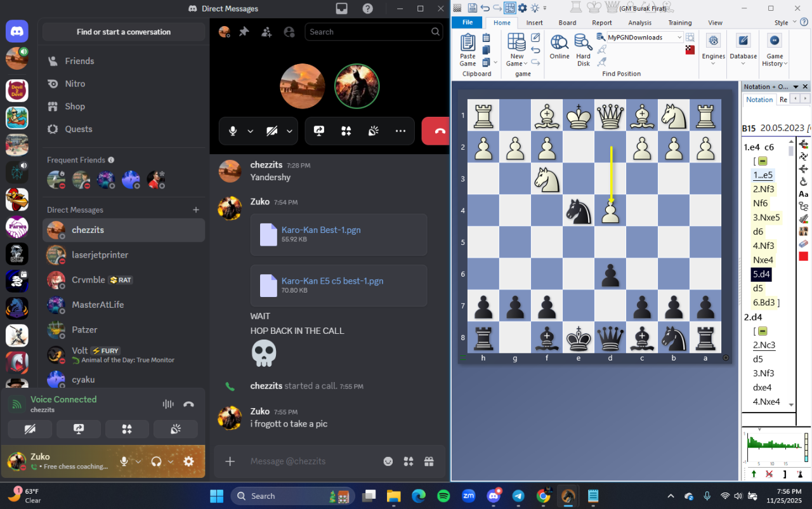Toggle camera in the call controls
This screenshot has height=509, width=812.
(272, 131)
